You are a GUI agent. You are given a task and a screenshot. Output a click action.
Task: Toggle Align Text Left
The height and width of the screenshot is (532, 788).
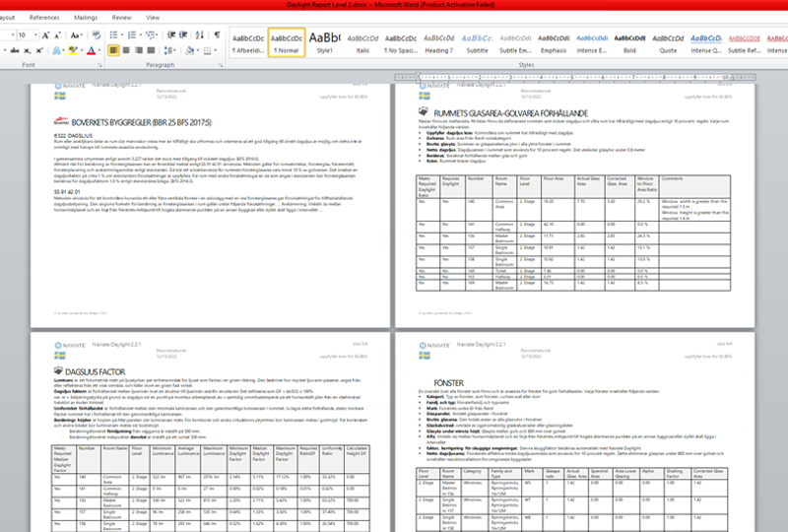[113, 50]
